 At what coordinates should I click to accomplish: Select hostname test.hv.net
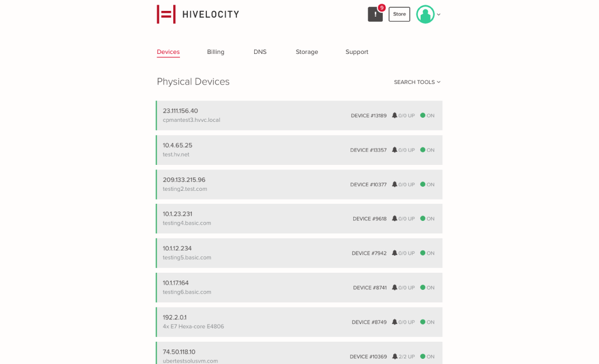(x=176, y=155)
